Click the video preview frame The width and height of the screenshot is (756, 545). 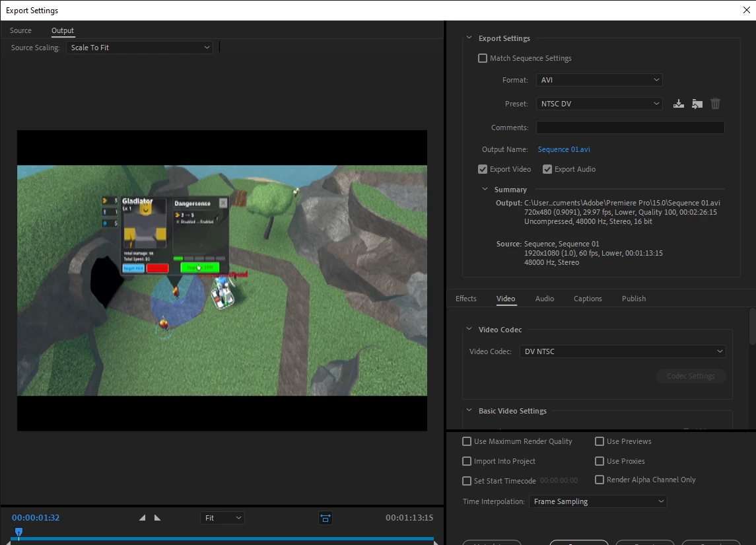tap(223, 280)
